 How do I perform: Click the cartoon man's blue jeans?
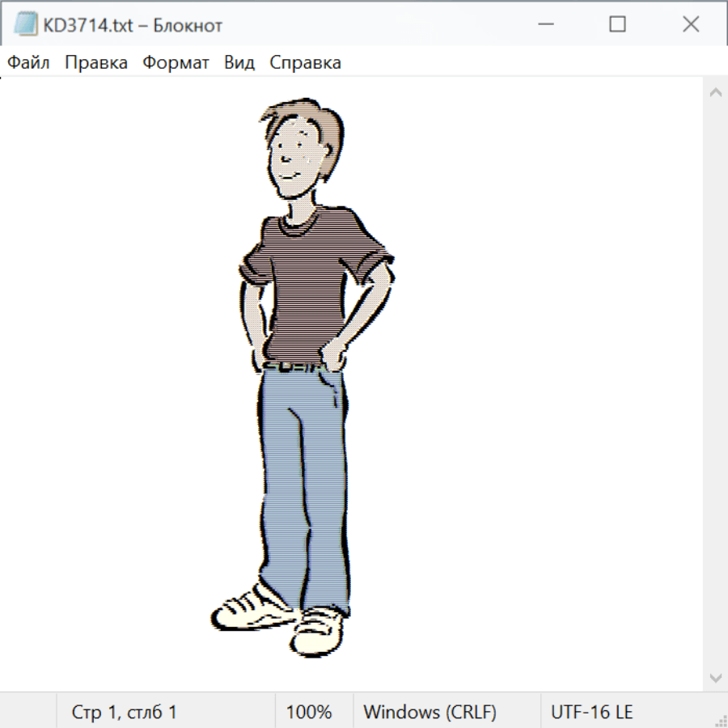303,485
